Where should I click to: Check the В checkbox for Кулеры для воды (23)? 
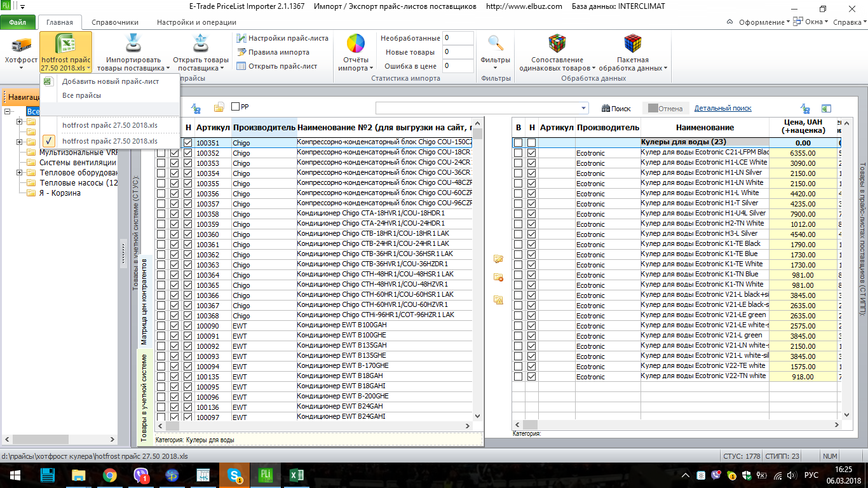519,143
